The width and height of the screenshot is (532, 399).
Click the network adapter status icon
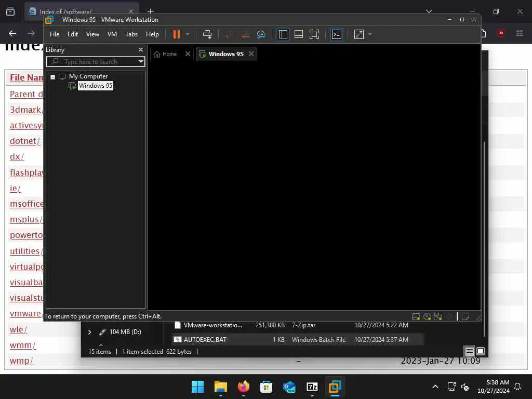point(438,316)
